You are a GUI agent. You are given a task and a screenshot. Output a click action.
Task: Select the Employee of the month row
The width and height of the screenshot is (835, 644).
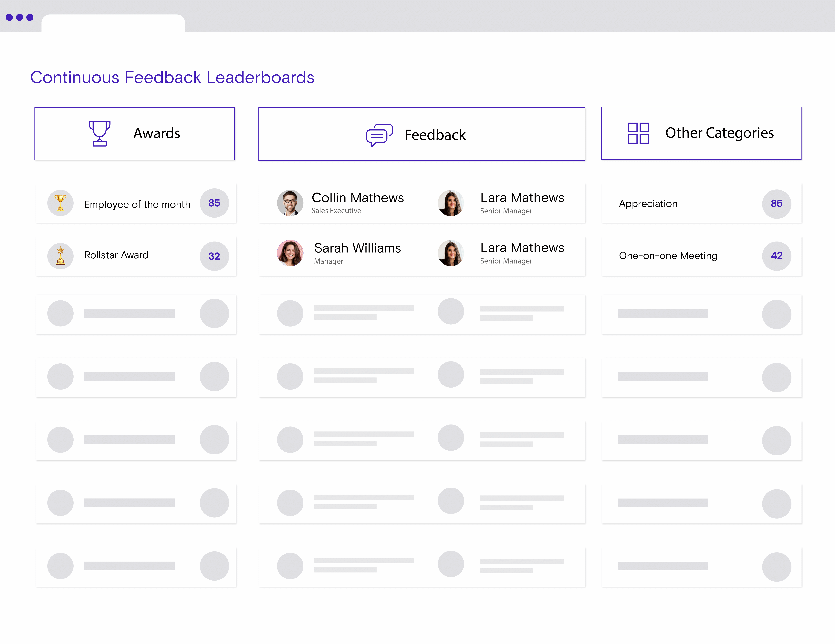[136, 203]
